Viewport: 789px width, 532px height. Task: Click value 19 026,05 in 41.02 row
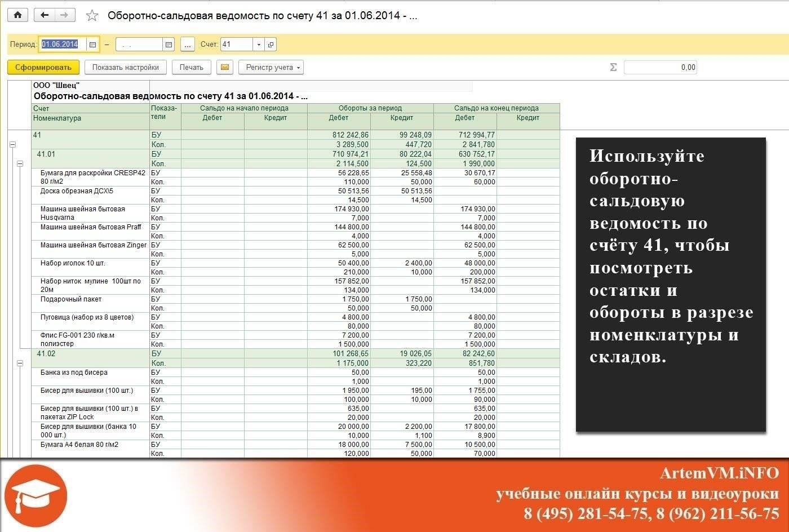[x=417, y=354]
